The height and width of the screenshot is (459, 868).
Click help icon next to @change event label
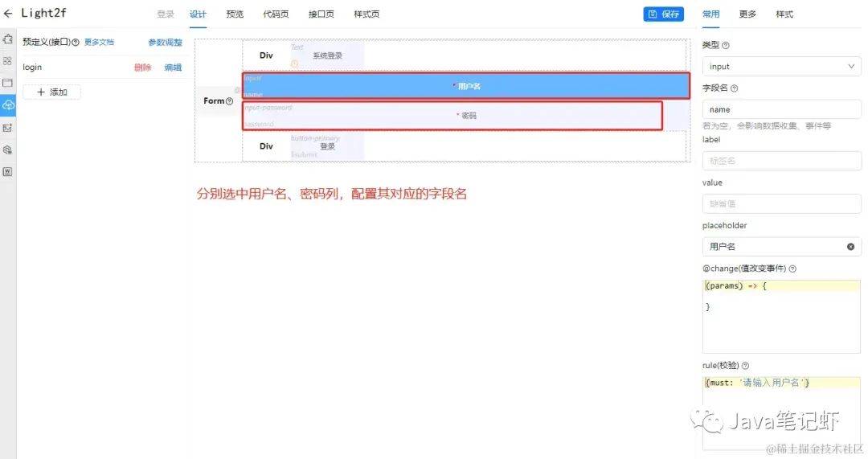click(x=792, y=268)
